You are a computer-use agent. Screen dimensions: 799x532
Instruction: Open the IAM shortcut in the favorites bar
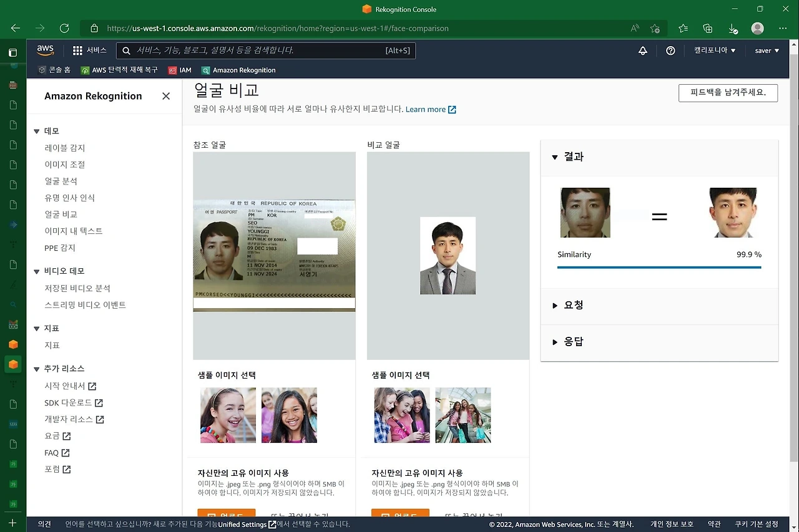pos(180,70)
